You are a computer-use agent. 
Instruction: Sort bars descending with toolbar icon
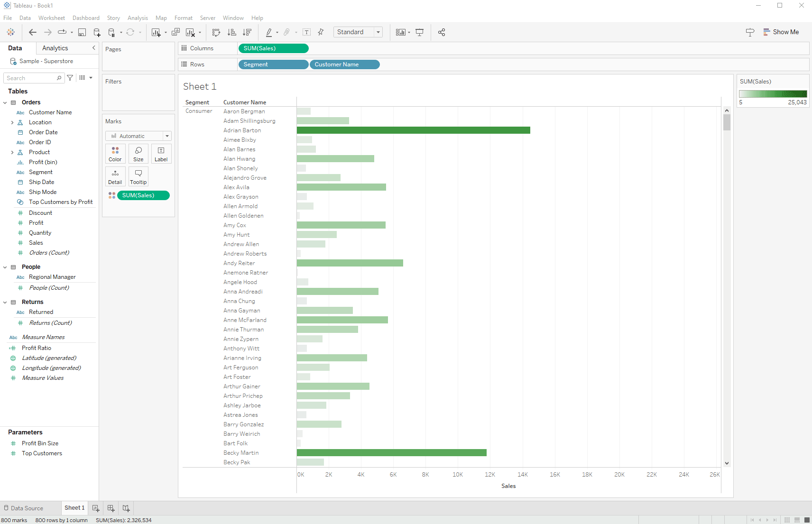[247, 32]
